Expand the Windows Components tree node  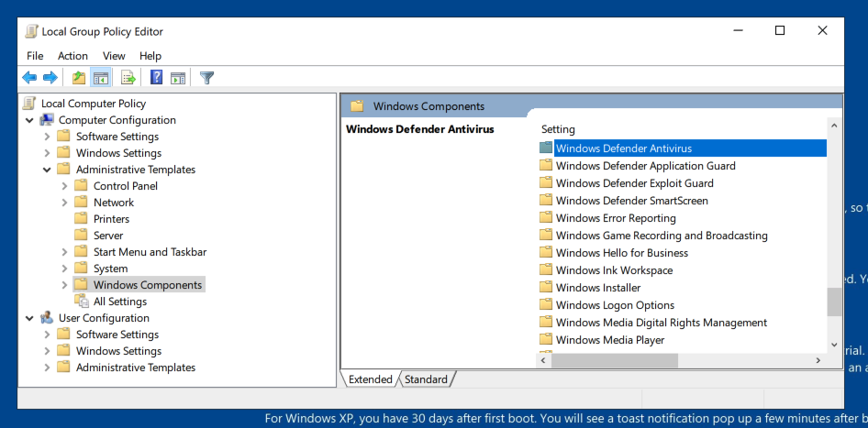coord(65,285)
